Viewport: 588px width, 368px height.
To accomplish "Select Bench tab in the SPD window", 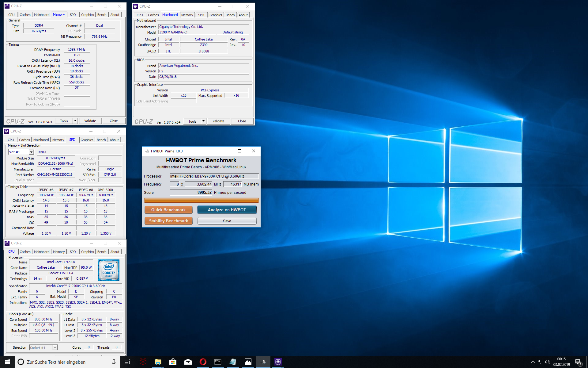I will pyautogui.click(x=101, y=140).
